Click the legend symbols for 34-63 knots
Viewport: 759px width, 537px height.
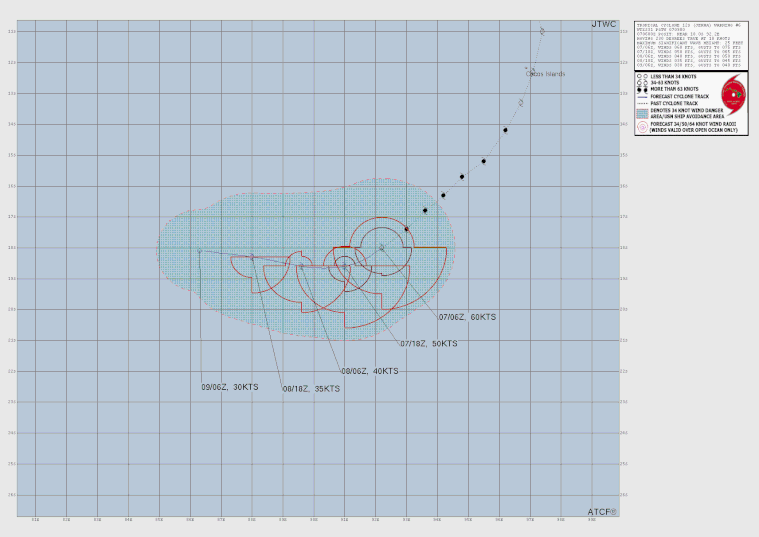pos(642,83)
